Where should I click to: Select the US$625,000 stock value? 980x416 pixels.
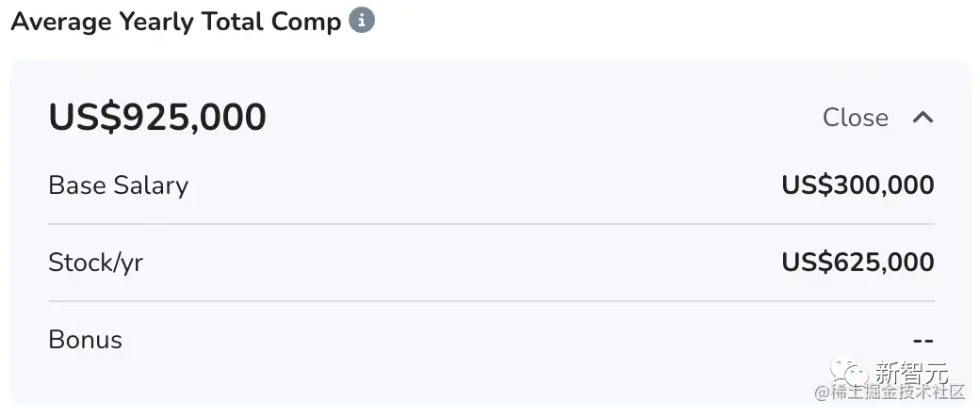857,263
